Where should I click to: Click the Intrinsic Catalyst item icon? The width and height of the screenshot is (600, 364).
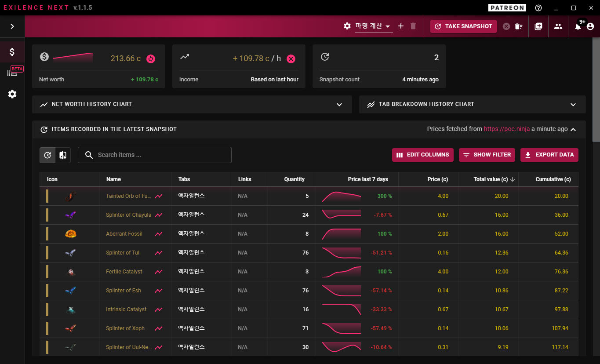tap(70, 309)
